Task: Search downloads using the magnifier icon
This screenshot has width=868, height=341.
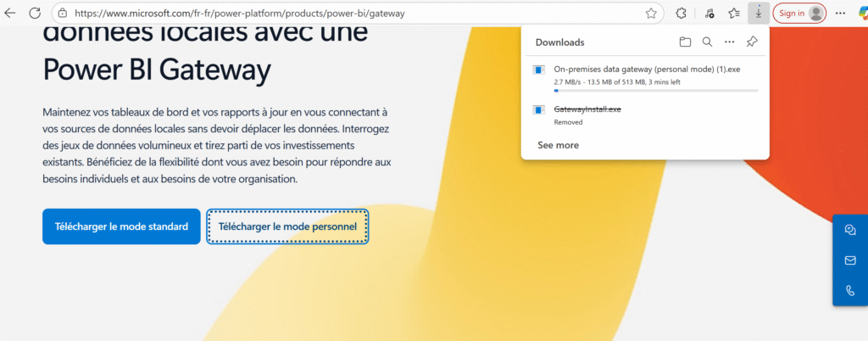Action: [708, 42]
